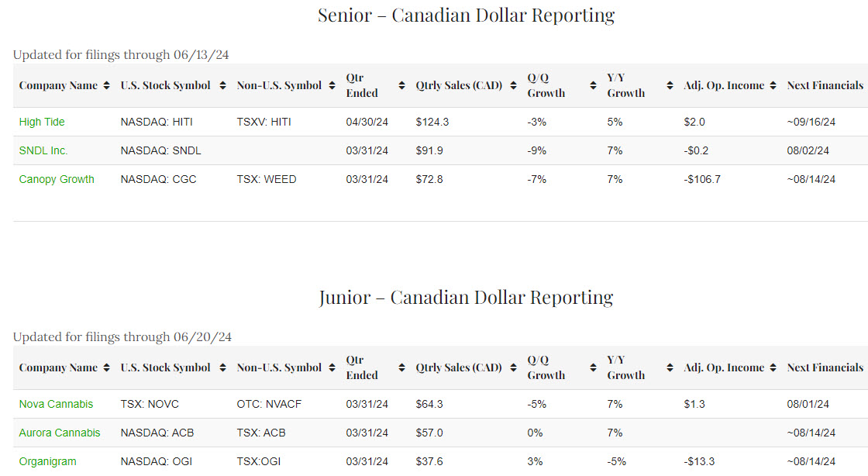This screenshot has height=476, width=868.
Task: Sort Junior table by Adj. Op. Income arrows
Action: tap(773, 367)
